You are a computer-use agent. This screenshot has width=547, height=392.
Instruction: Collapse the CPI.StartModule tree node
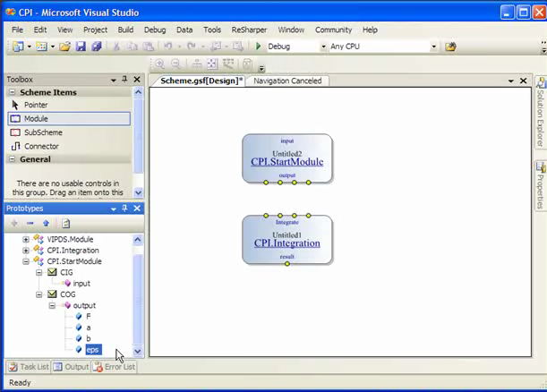pos(26,261)
